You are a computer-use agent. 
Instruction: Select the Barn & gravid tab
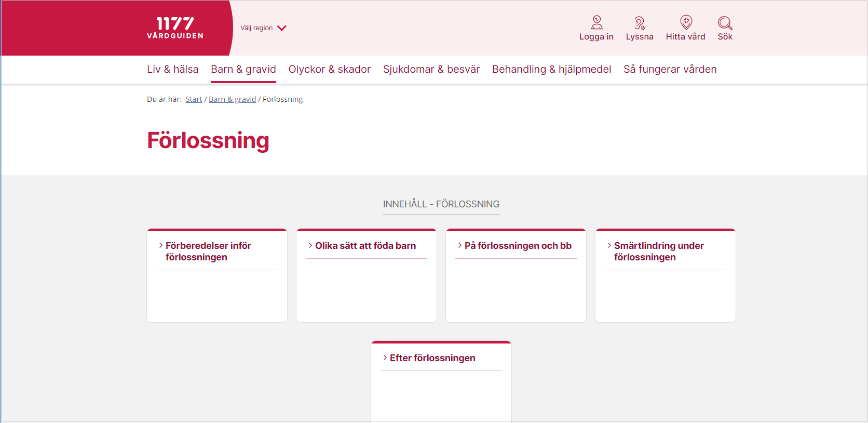[x=243, y=69]
